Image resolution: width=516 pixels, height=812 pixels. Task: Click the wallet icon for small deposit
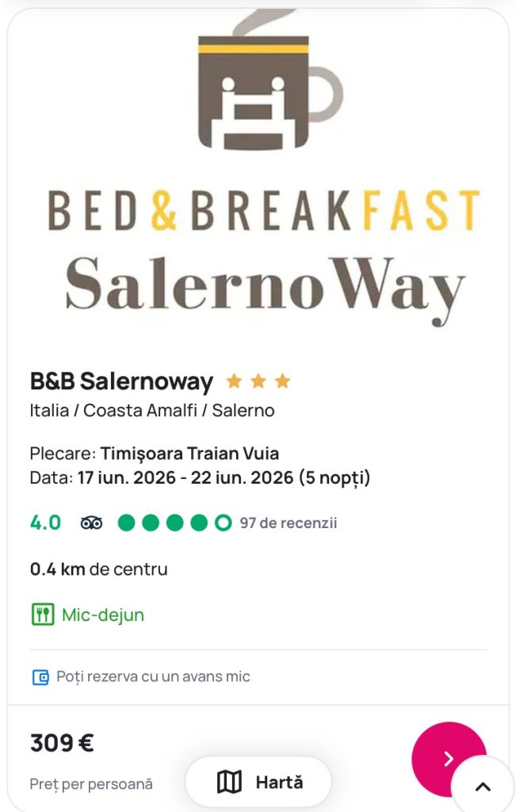40,677
